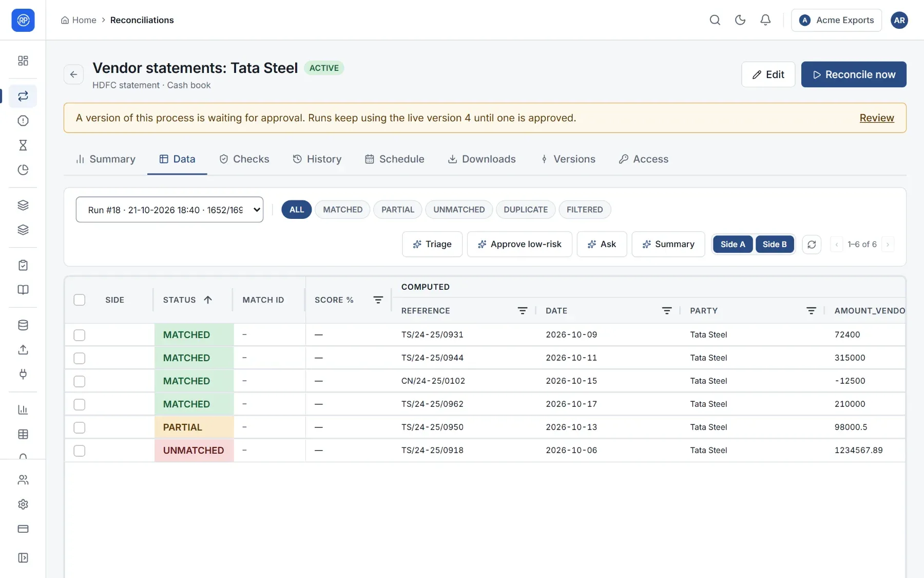Screen dimensions: 924x578
Task: Filter rows by UNMATCHED chip
Action: 459,210
